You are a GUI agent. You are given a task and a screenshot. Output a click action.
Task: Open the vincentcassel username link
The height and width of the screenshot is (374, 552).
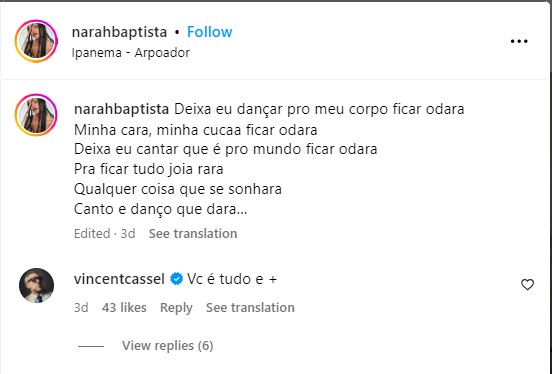pyautogui.click(x=119, y=279)
